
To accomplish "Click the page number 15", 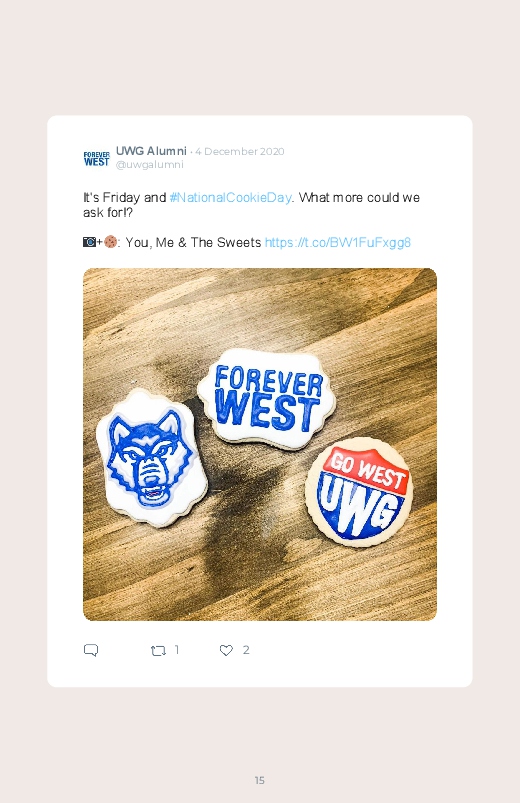I will point(260,780).
